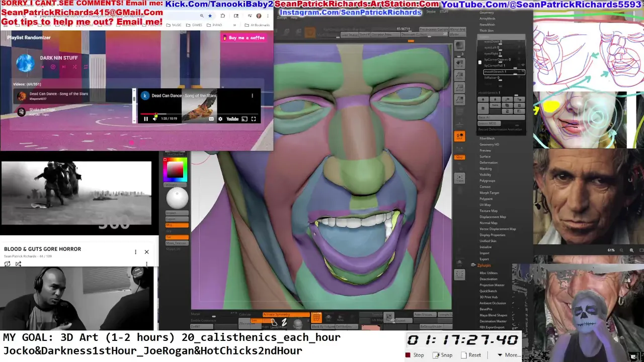The width and height of the screenshot is (644, 362).
Task: Open the GAMES bookmarks folder
Action: click(194, 25)
